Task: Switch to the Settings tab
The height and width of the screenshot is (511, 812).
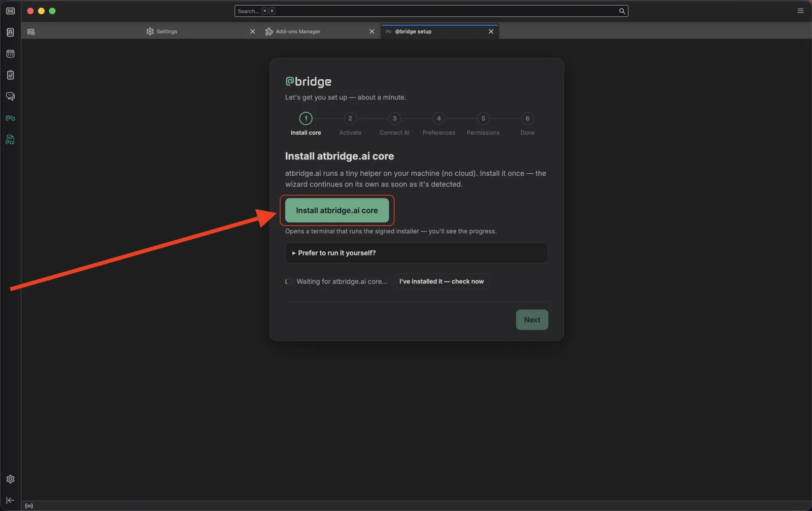Action: click(201, 31)
